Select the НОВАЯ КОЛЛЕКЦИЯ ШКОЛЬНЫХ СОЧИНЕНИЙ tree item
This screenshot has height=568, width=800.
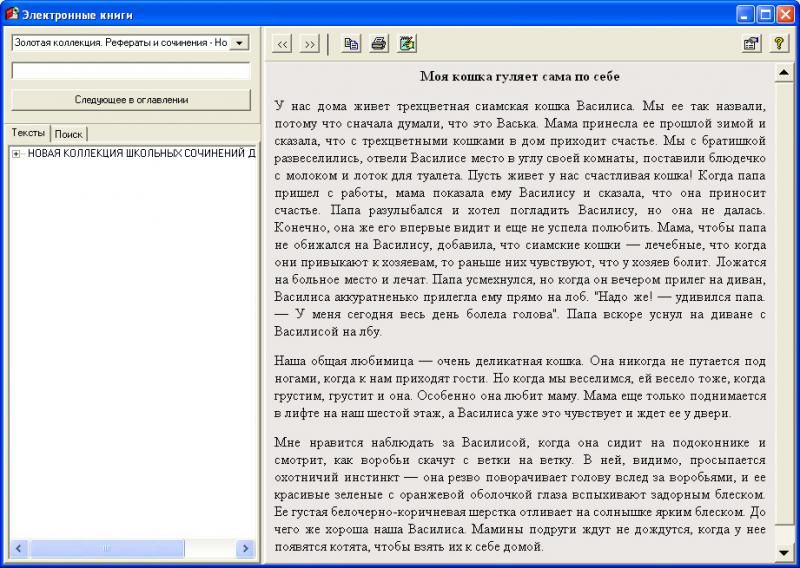[x=140, y=154]
